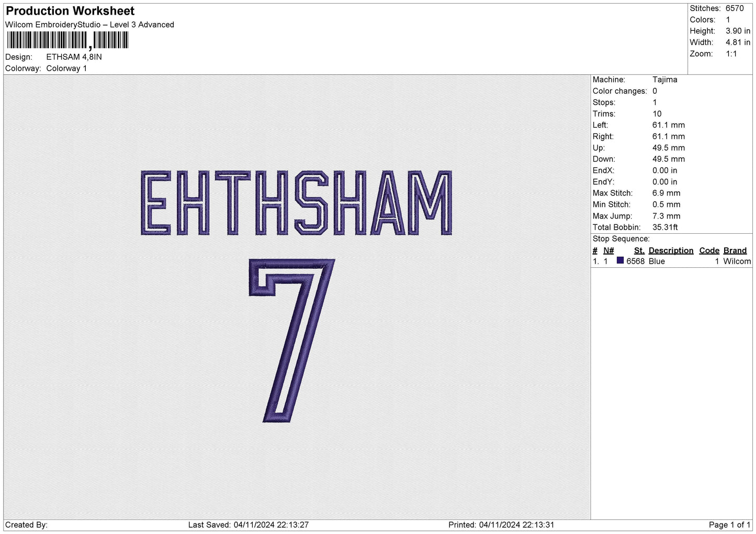Click the Max Stitch value 6.9 mm

coord(667,193)
